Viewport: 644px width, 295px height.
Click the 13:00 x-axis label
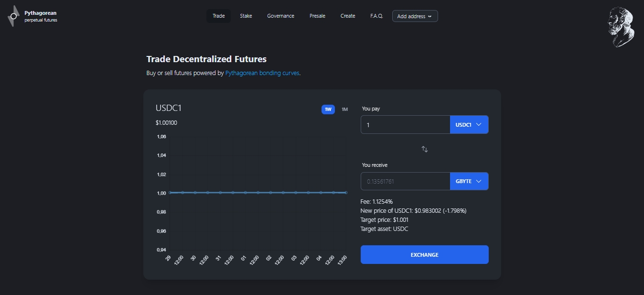(342, 260)
